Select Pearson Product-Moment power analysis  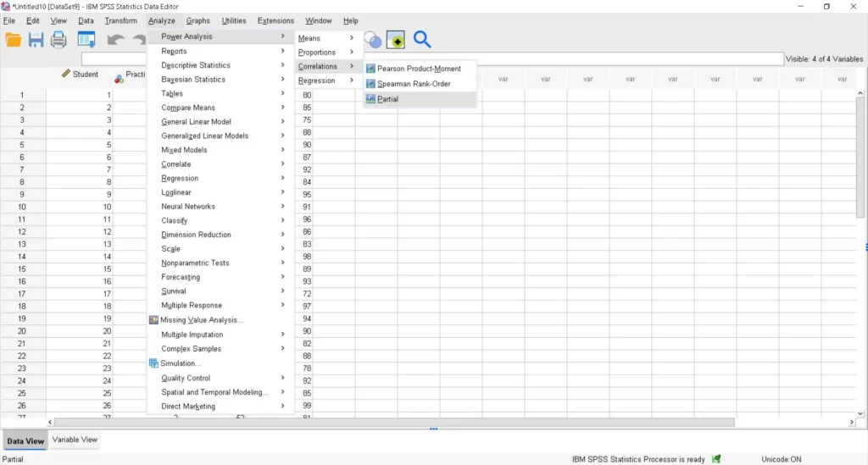pos(419,69)
